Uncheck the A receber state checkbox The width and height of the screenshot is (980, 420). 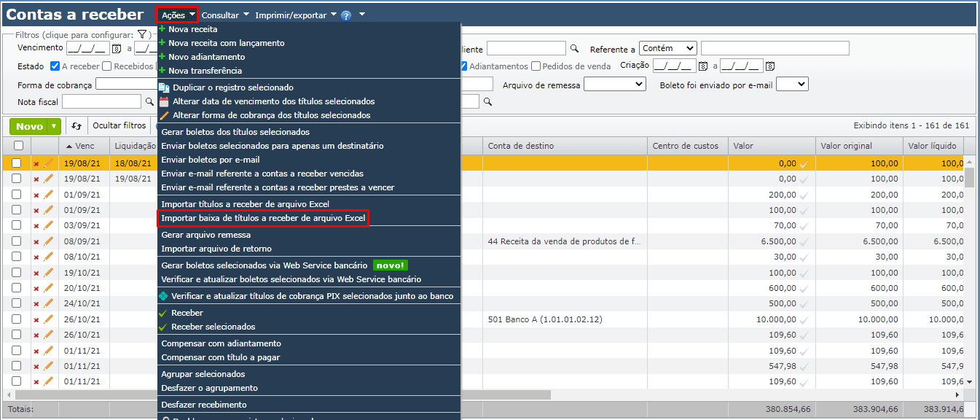click(55, 66)
